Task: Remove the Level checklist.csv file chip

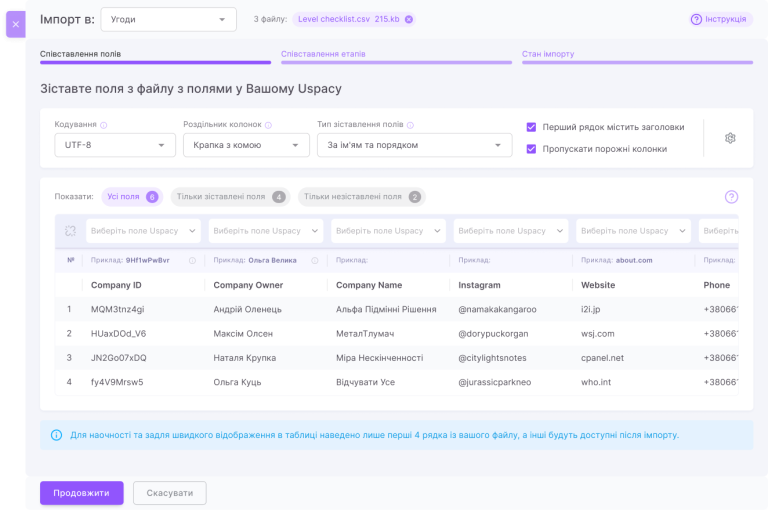Action: 409,19
